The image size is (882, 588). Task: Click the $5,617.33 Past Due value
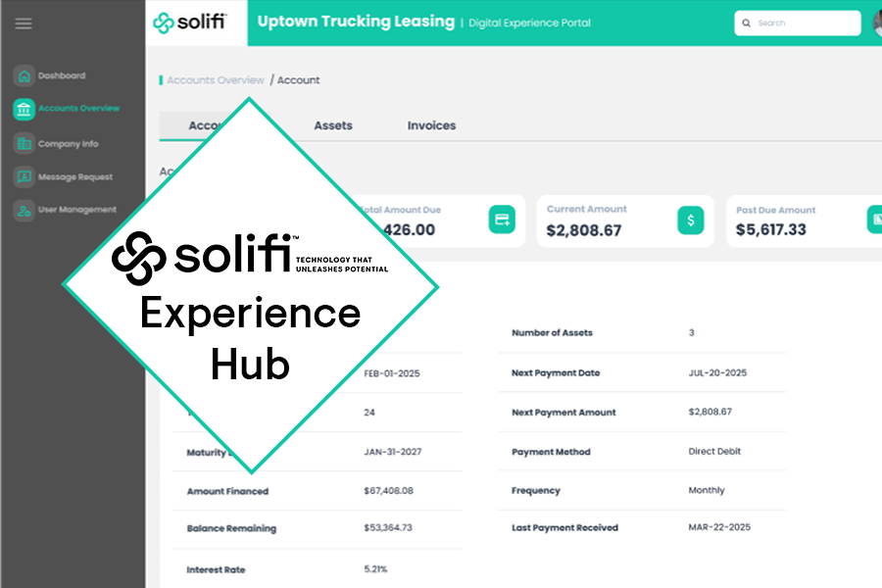pos(771,229)
